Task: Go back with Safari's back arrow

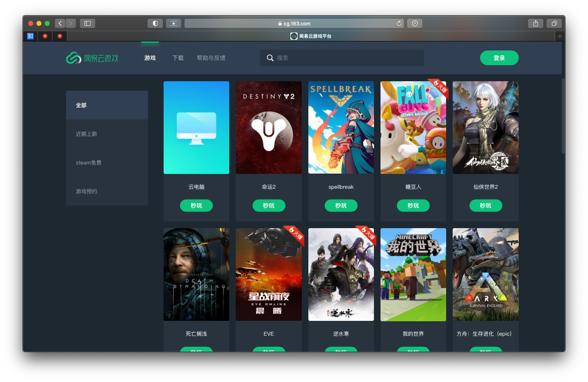Action: pos(60,23)
